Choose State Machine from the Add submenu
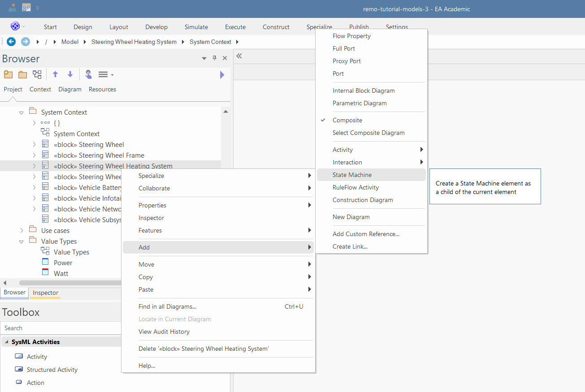This screenshot has height=392, width=585. (x=352, y=175)
